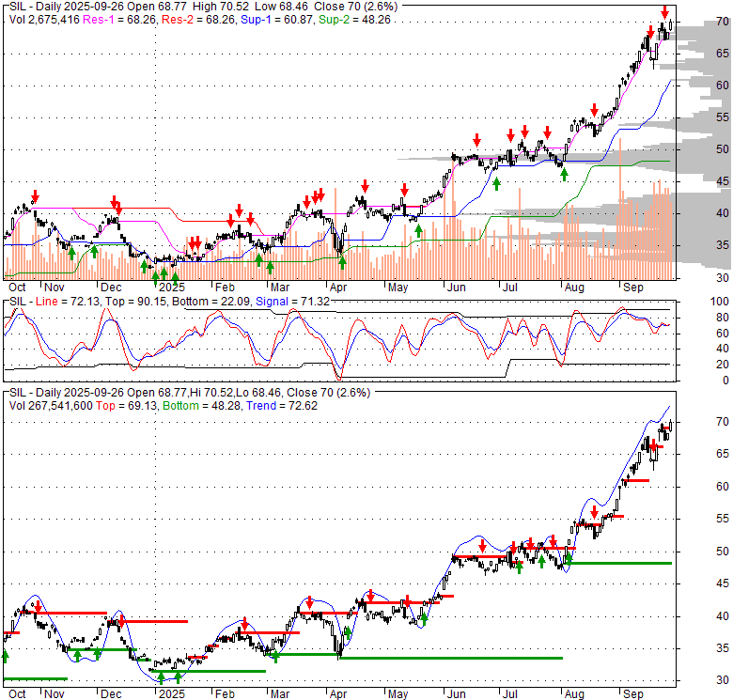Select 'Sep' on top chart time axis

pyautogui.click(x=633, y=287)
